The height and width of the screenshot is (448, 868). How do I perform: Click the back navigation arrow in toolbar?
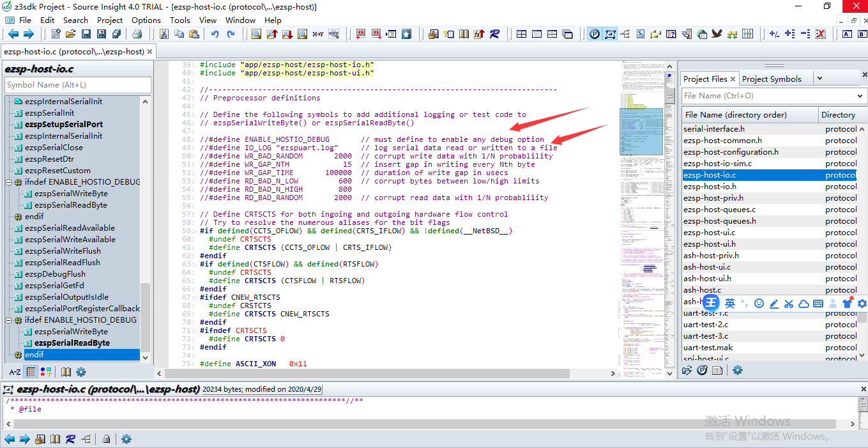coord(12,35)
